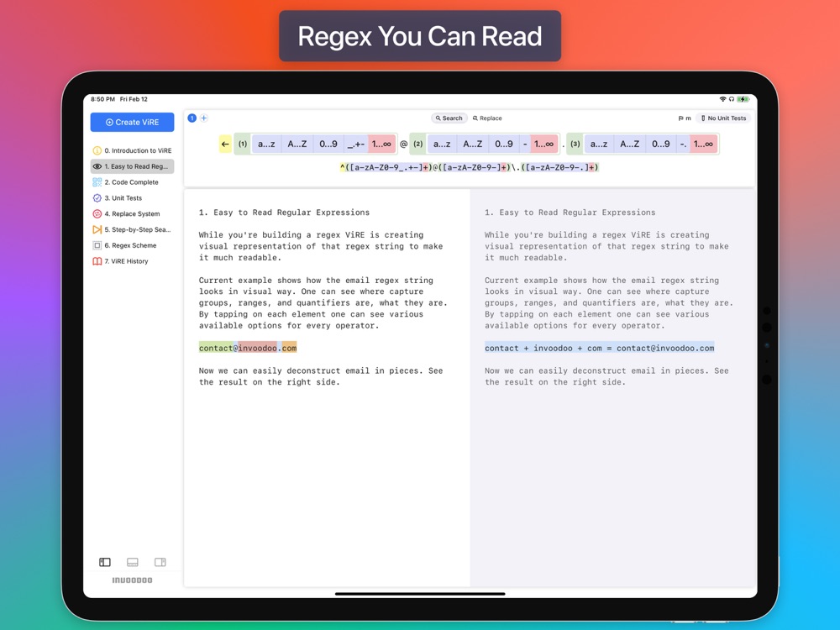Toggle the right panel layout icon
This screenshot has width=840, height=630.
click(160, 562)
